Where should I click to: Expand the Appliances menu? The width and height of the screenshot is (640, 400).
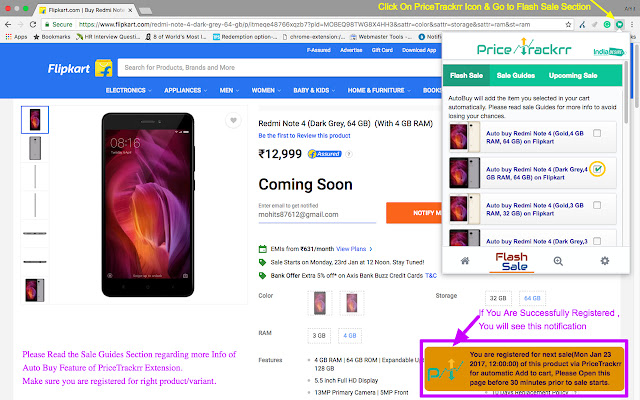186,90
